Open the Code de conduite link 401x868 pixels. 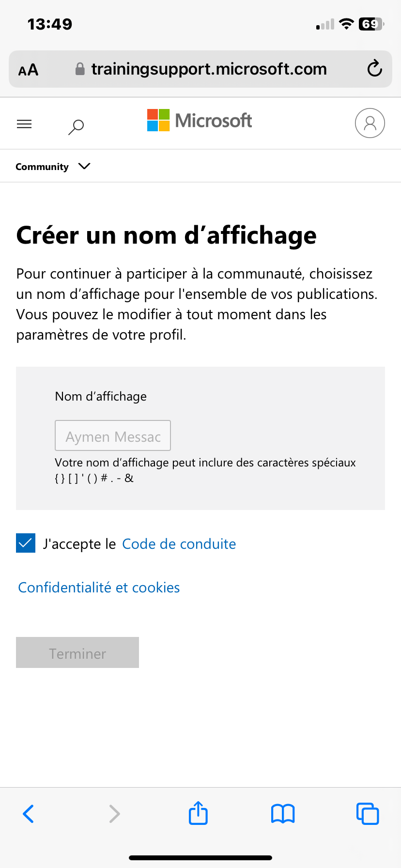[x=179, y=544]
